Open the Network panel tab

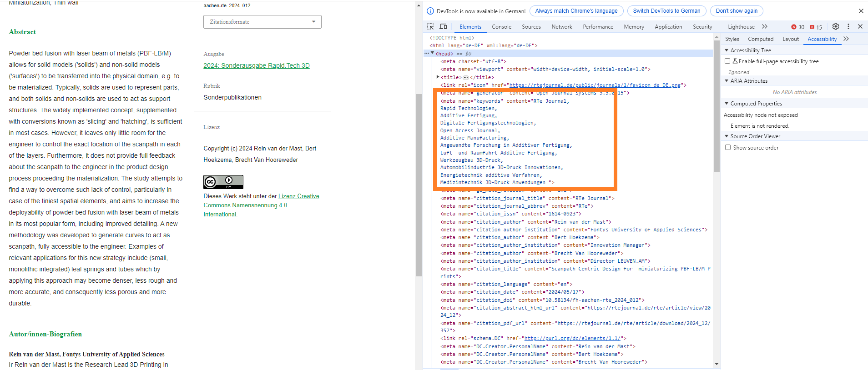562,27
